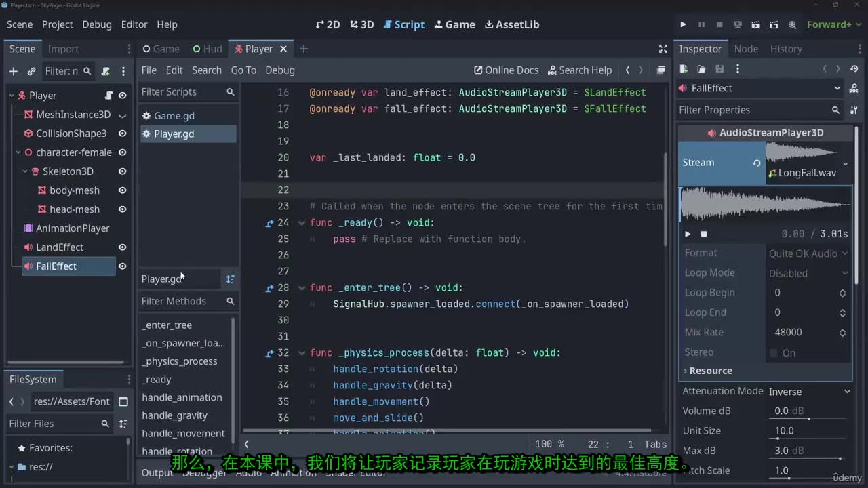Instantiate a child scene via the link icon

coord(31,71)
